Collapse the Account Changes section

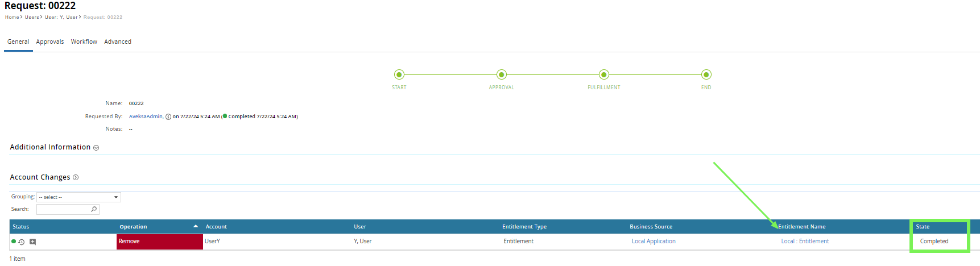click(76, 177)
